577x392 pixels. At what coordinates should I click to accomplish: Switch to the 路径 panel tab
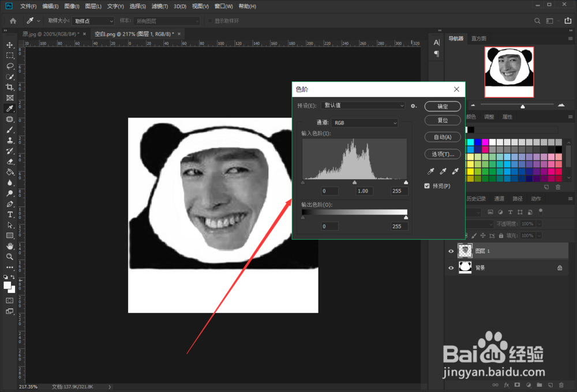tap(518, 198)
